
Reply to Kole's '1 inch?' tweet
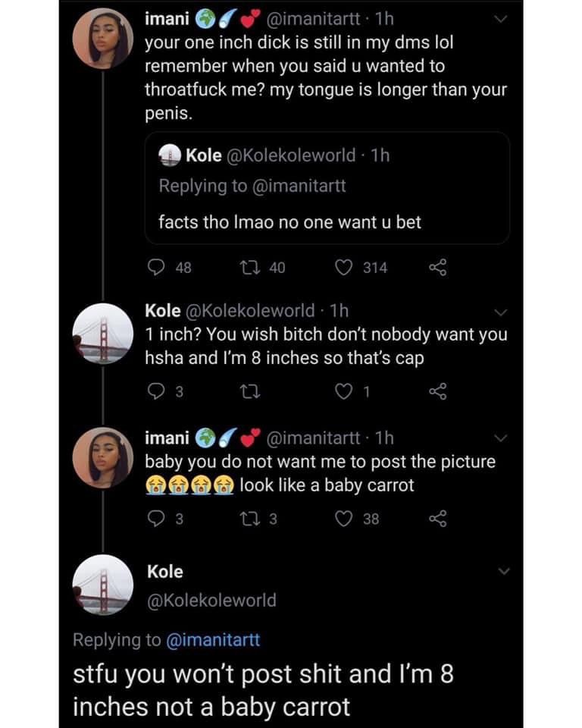[156, 392]
